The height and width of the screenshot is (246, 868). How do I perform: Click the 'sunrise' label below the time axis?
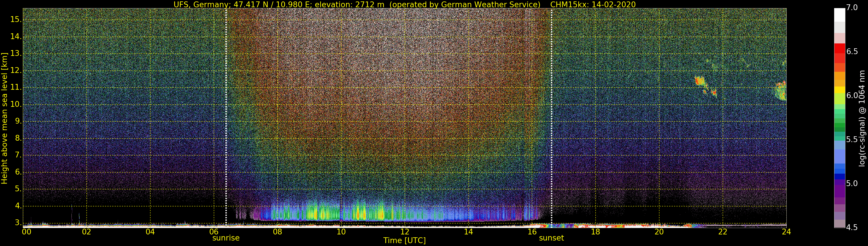point(226,238)
